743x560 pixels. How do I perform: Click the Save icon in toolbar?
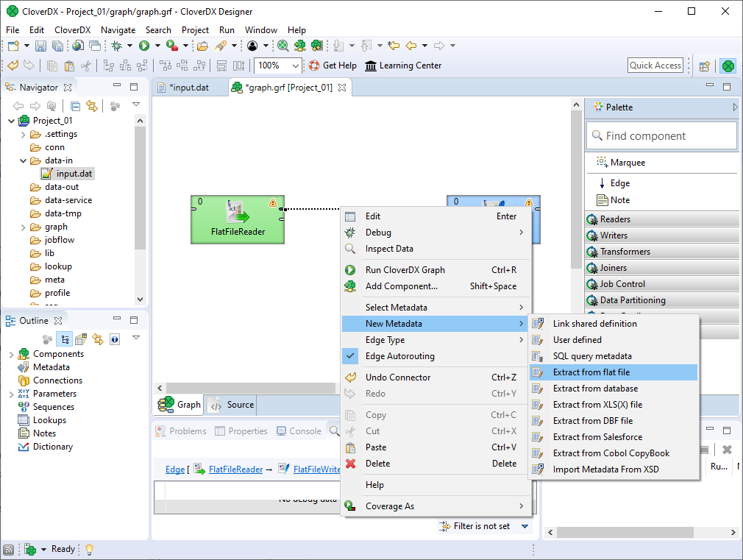click(40, 46)
